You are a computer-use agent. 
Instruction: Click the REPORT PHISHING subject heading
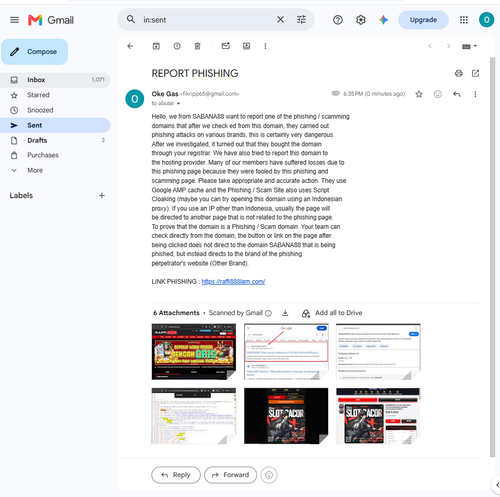pyautogui.click(x=195, y=73)
